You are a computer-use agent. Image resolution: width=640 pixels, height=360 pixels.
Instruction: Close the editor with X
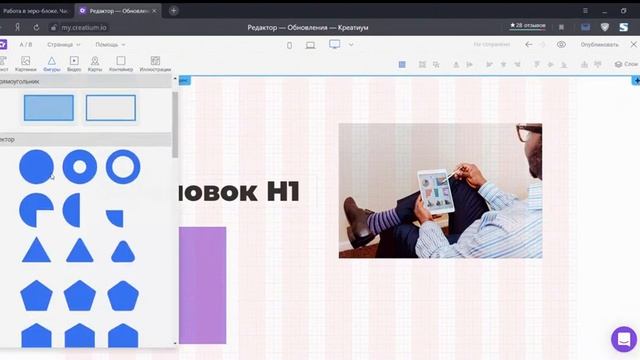tap(633, 44)
